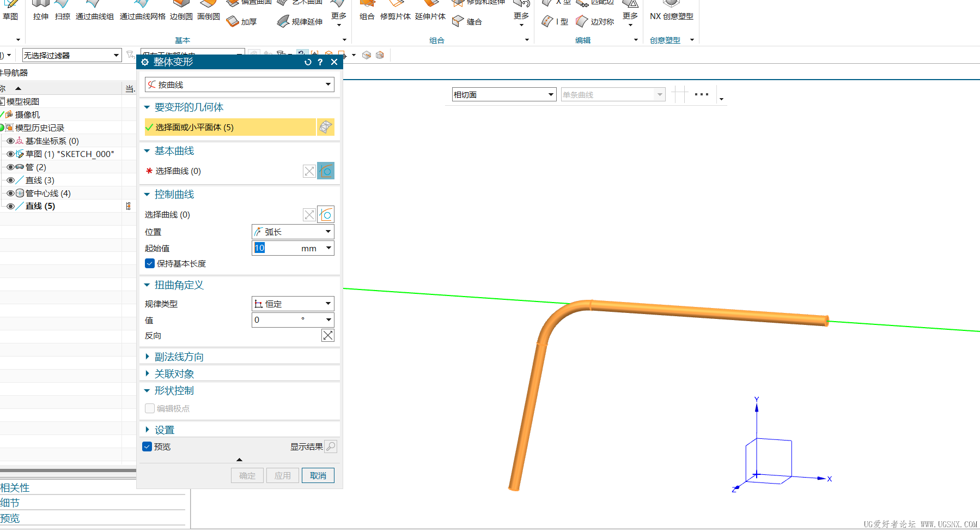This screenshot has height=531, width=980.
Task: Click the 加厚 (Thicken) tool icon
Action: [233, 22]
